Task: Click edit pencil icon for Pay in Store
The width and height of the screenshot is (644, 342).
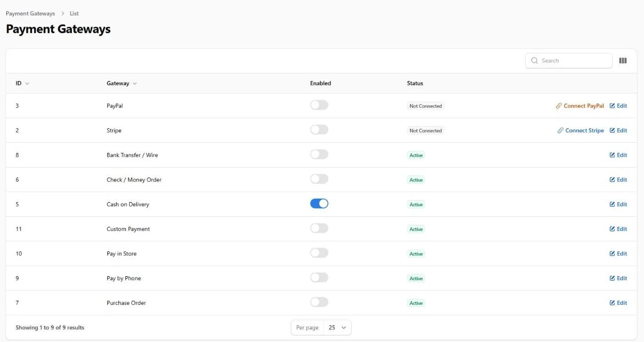Action: pos(612,254)
